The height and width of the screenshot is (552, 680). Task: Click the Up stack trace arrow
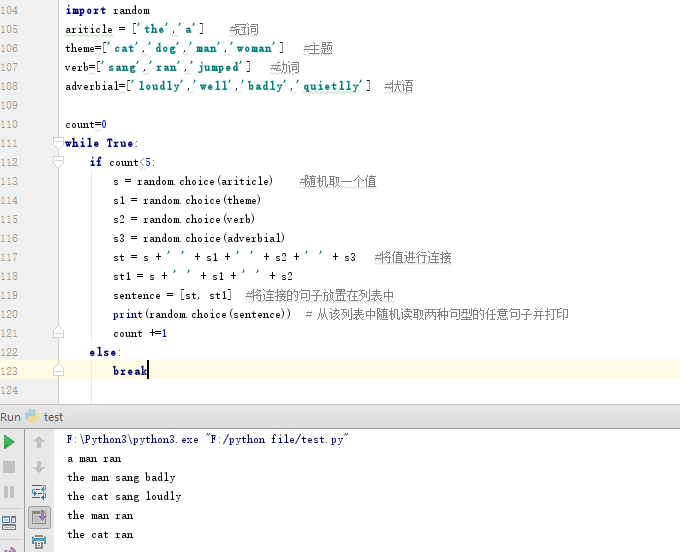(x=39, y=442)
